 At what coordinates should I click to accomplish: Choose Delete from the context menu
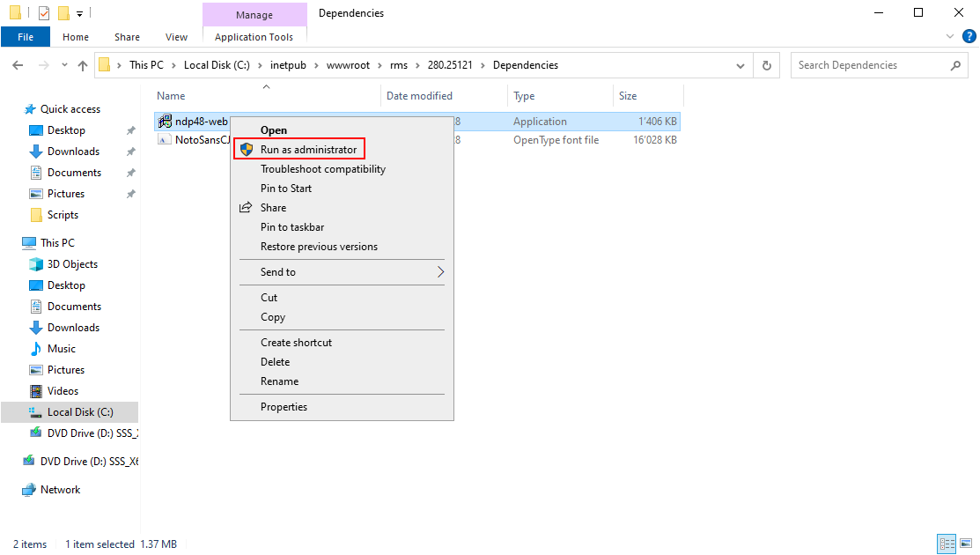click(342, 362)
